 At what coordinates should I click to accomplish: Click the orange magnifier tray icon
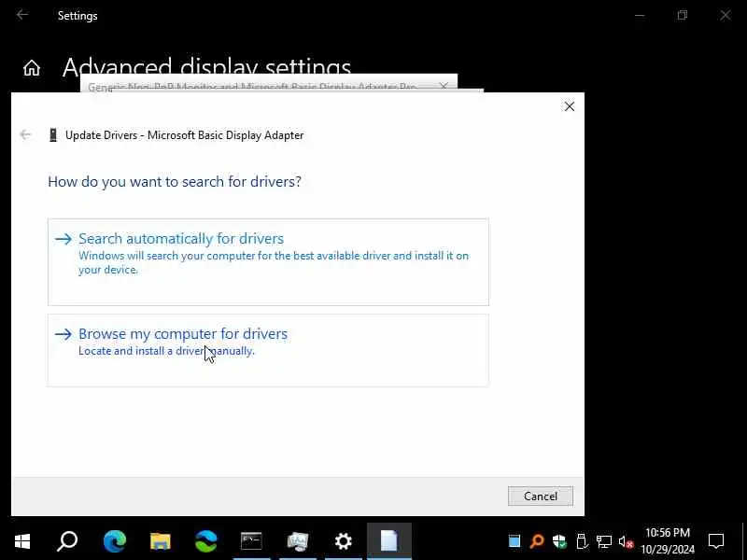pos(537,541)
